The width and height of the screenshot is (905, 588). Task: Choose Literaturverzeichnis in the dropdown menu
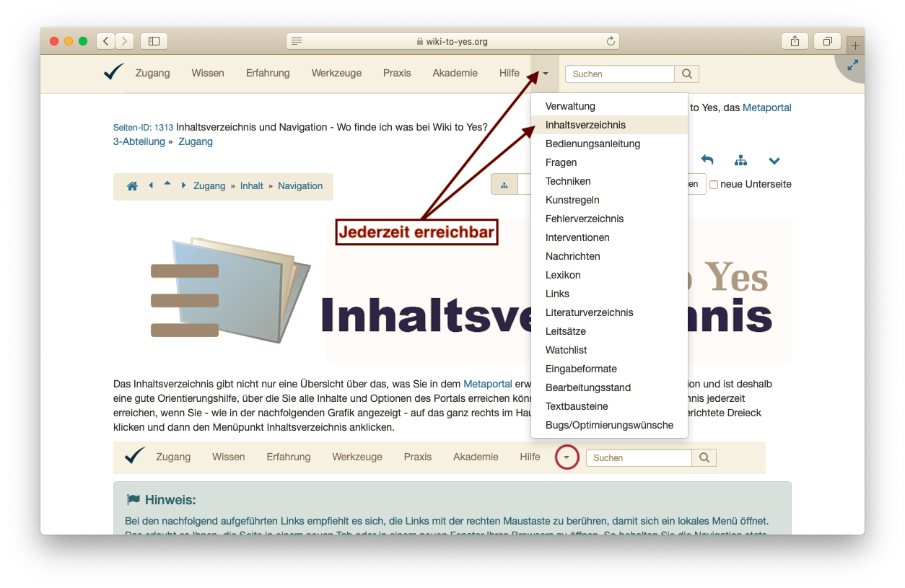[589, 312]
